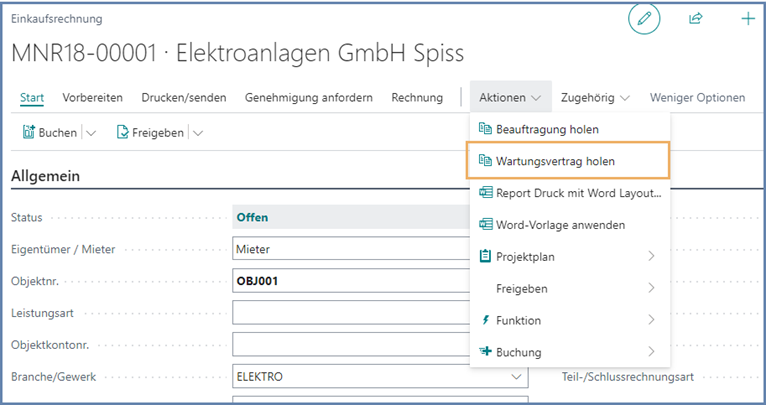The width and height of the screenshot is (766, 405).
Task: Click the Projektplan clipboard icon
Action: pos(485,257)
